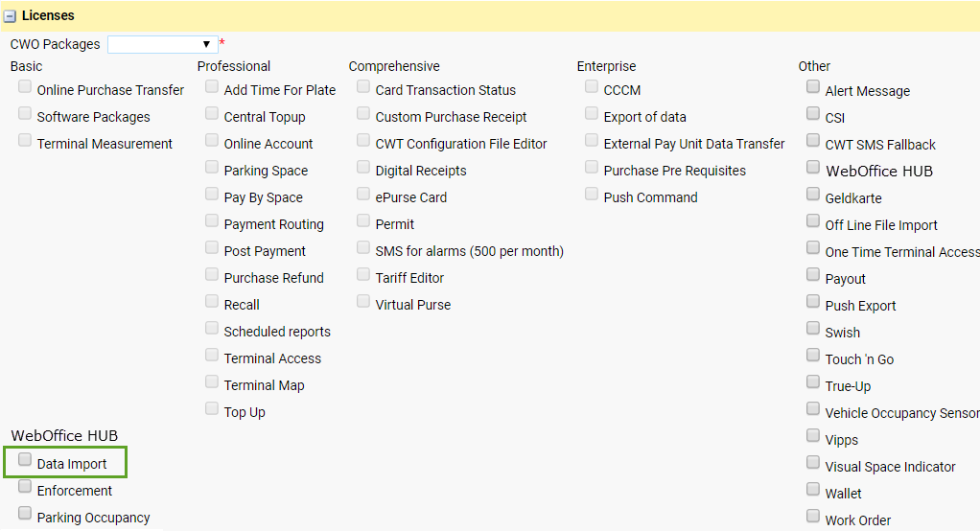Viewport: 980px width, 531px height.
Task: Tick Work Order checkbox
Action: (x=812, y=516)
